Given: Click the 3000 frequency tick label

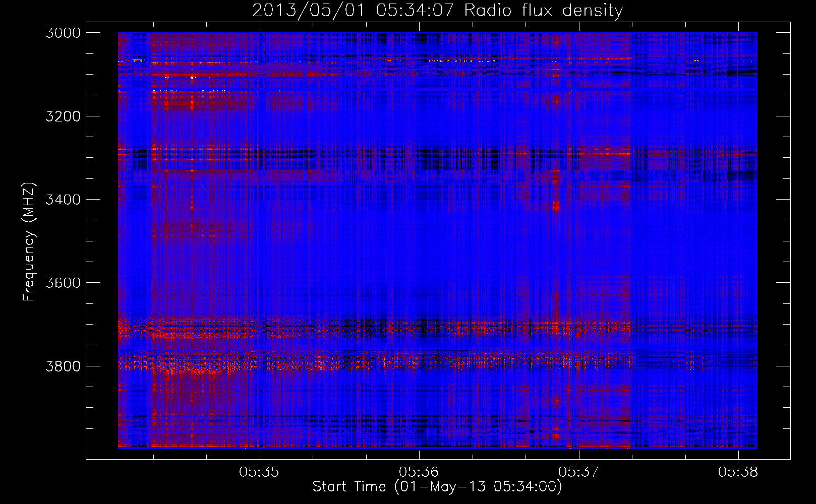Looking at the screenshot, I should pos(63,33).
